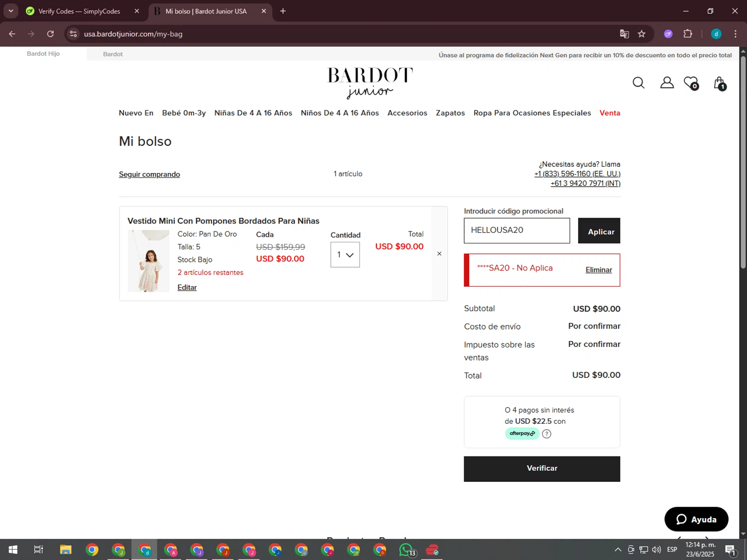Click Editar under the dress item

point(187,287)
